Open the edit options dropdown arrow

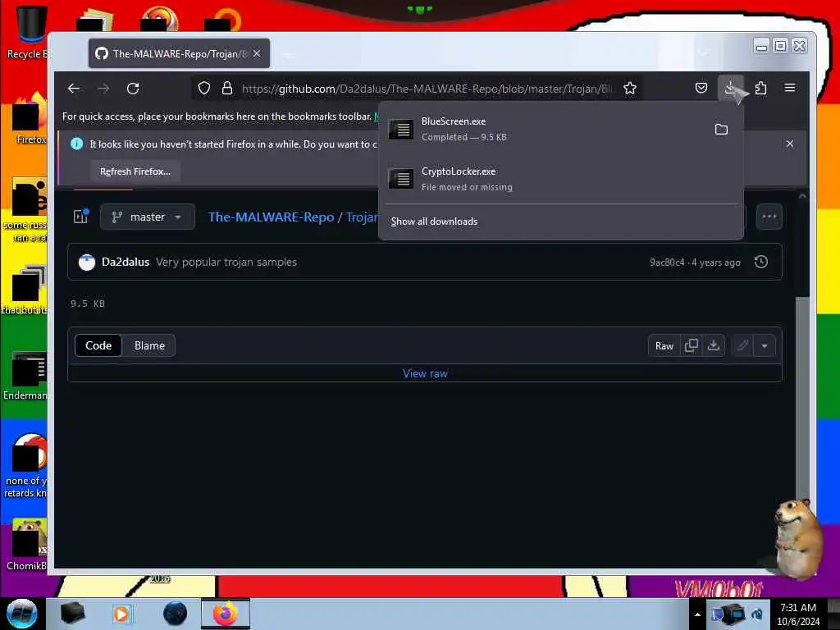[765, 346]
